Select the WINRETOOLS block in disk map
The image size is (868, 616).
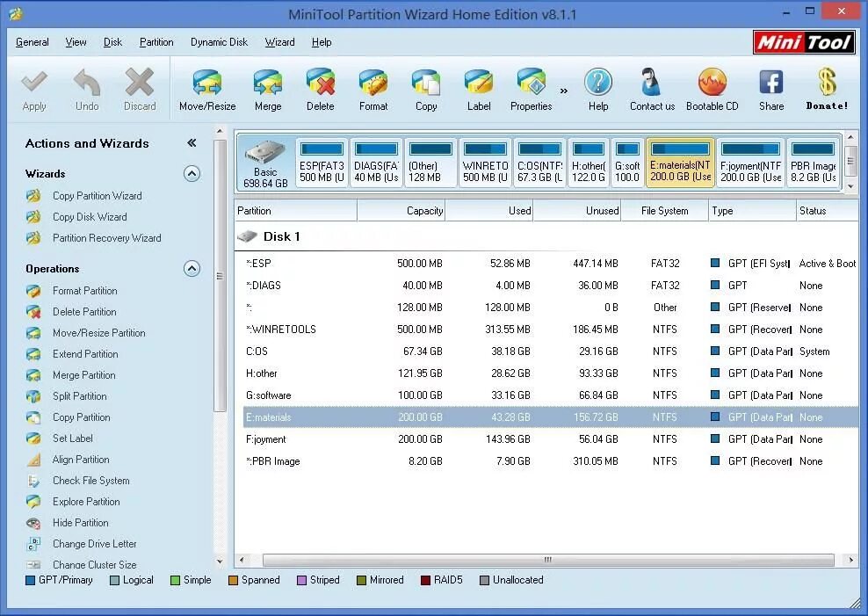pos(486,163)
